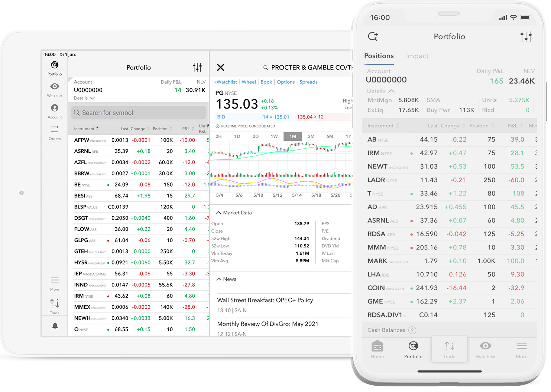Sort phone list by Change column
This screenshot has width=551, height=392.
(x=453, y=126)
